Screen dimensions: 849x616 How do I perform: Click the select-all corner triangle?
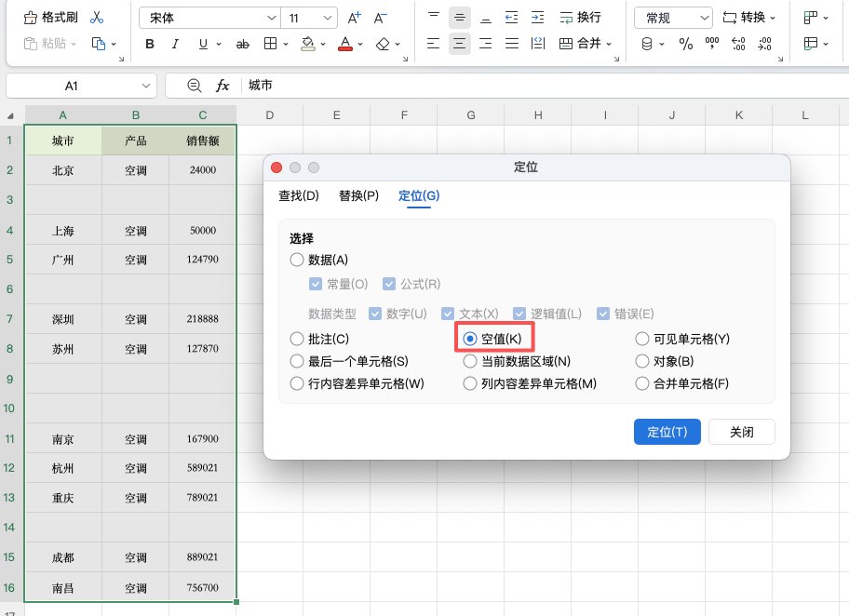click(x=9, y=115)
